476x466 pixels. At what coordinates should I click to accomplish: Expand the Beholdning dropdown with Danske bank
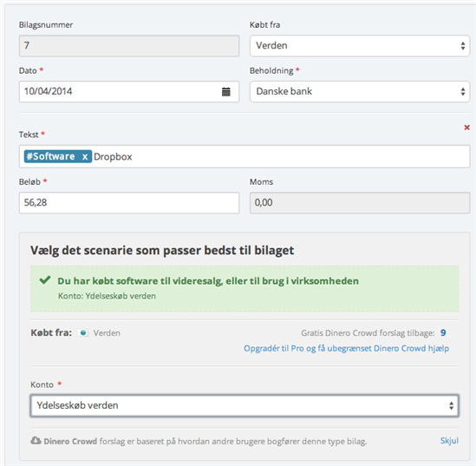tap(360, 91)
